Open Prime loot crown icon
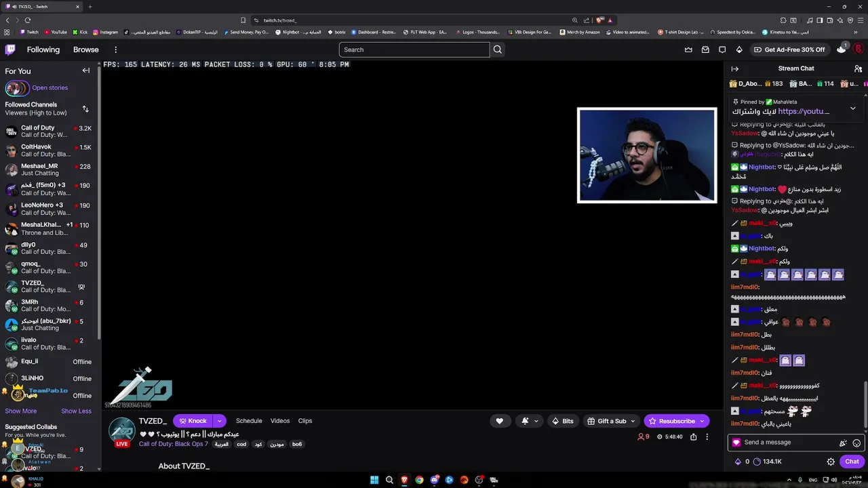The width and height of the screenshot is (868, 488). [x=688, y=49]
